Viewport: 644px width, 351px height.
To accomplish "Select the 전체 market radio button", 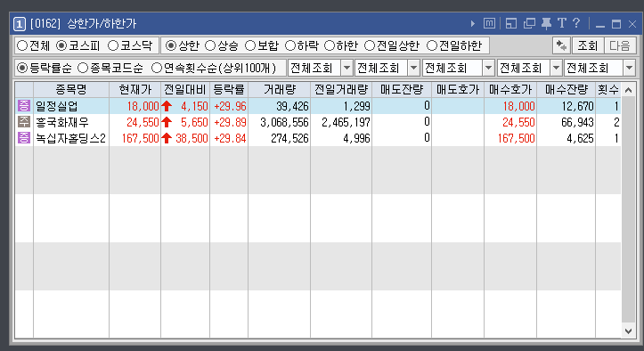I will (21, 45).
